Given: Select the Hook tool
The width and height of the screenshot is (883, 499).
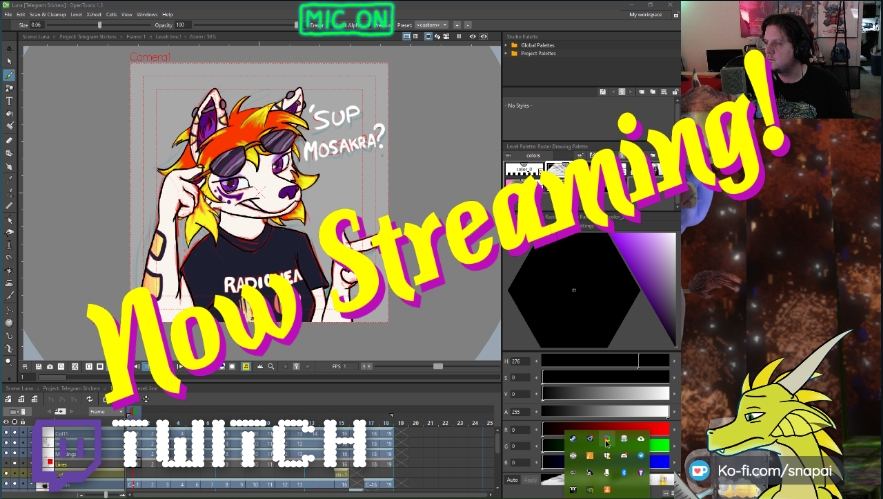Looking at the screenshot, I should click(9, 336).
